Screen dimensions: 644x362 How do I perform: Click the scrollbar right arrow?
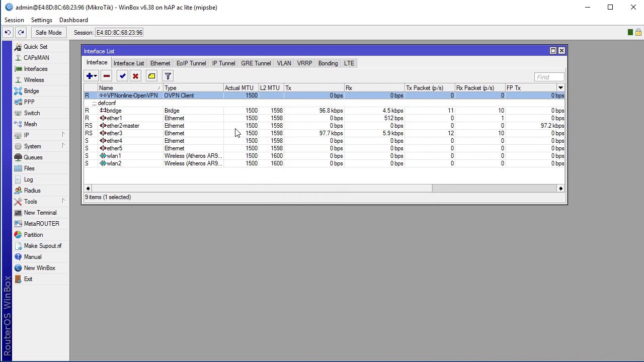click(x=560, y=189)
